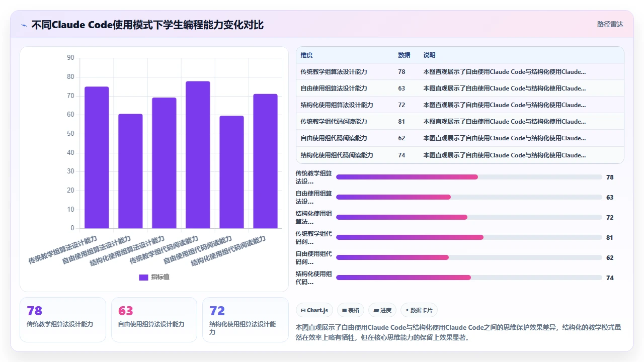Click the progress bar valued 72

469,217
